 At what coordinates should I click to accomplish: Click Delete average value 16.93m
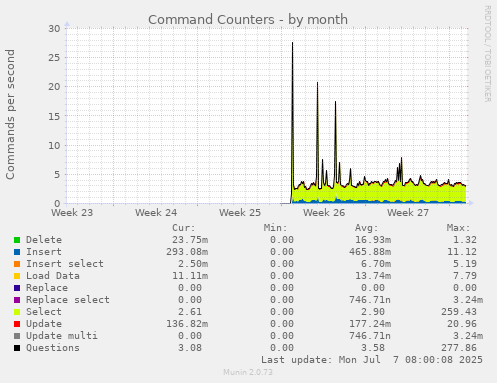373,240
